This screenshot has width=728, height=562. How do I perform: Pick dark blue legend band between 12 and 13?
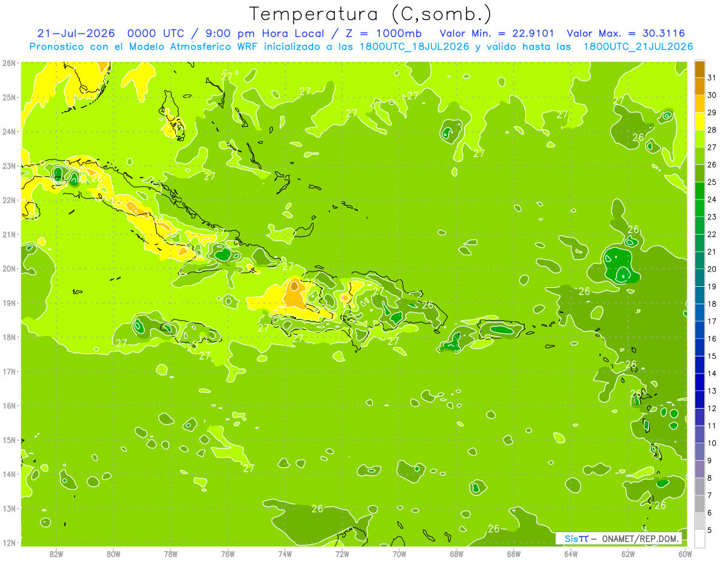tap(700, 400)
